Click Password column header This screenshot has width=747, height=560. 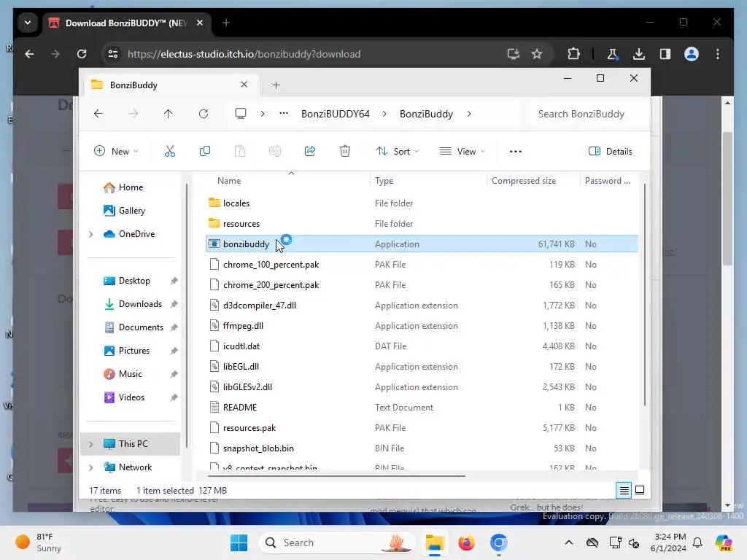point(608,181)
